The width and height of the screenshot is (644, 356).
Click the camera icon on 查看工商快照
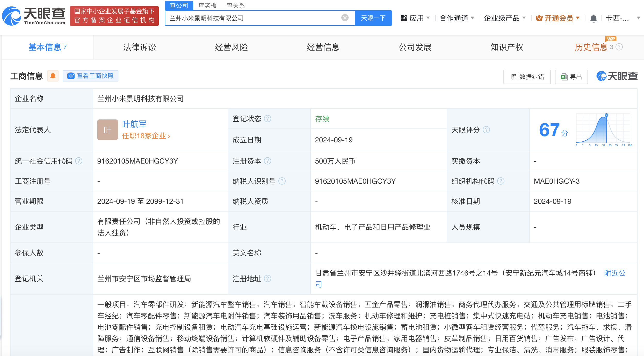[x=71, y=76]
